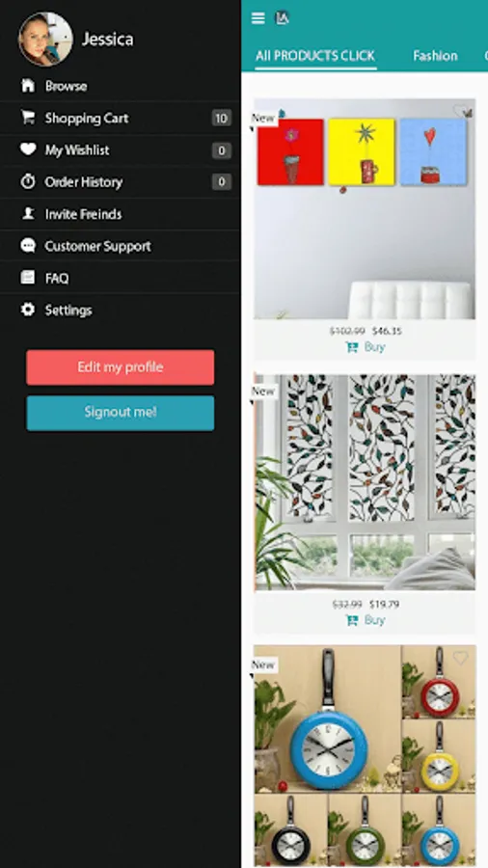Select the ALL PRODUCTS CLICK tab
Image resolution: width=488 pixels, height=868 pixels.
pos(315,56)
